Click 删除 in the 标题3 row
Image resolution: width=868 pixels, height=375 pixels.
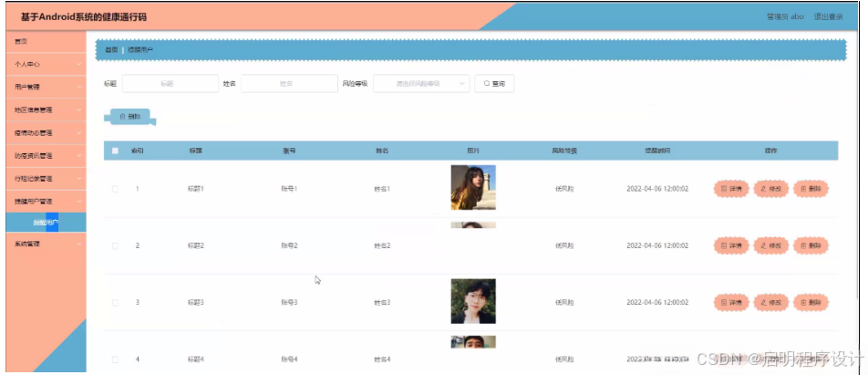pyautogui.click(x=811, y=302)
